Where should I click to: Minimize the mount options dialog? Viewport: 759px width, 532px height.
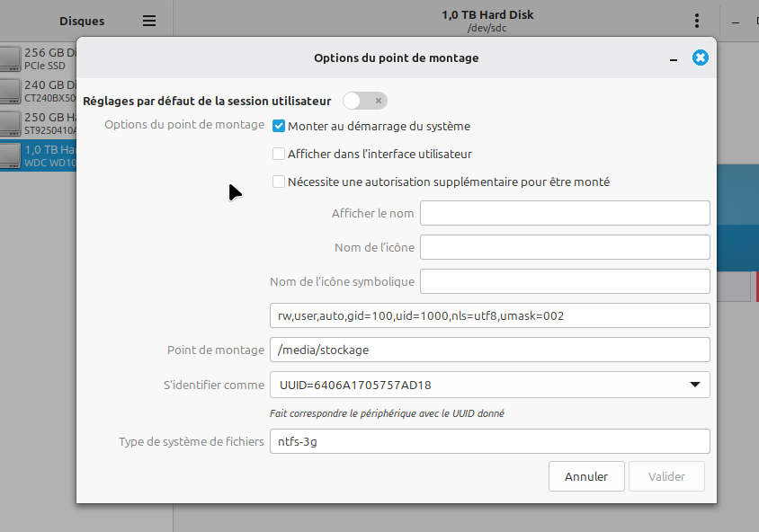coord(673,58)
